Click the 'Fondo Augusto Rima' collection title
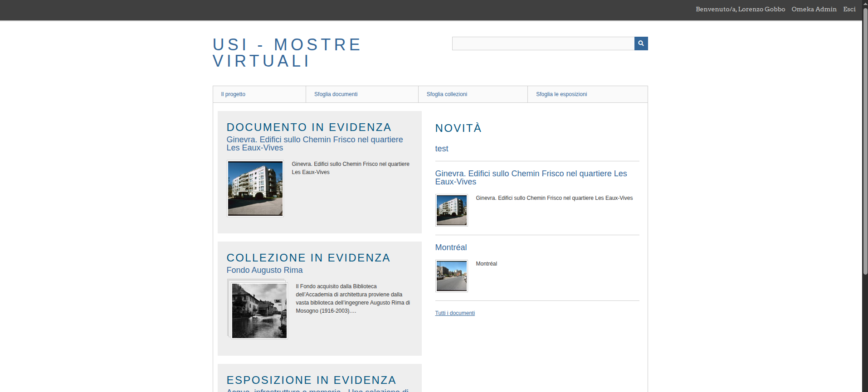The width and height of the screenshot is (868, 392). click(x=264, y=270)
